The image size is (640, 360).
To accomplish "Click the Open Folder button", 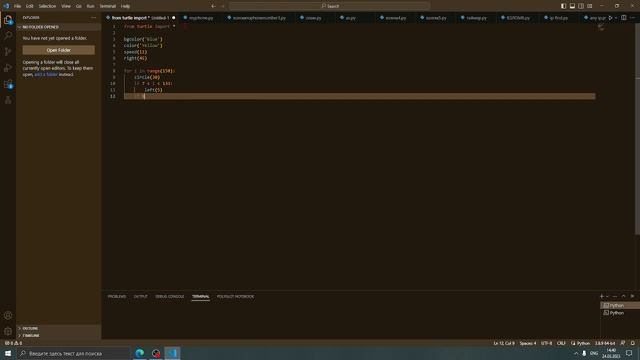I will [x=59, y=50].
